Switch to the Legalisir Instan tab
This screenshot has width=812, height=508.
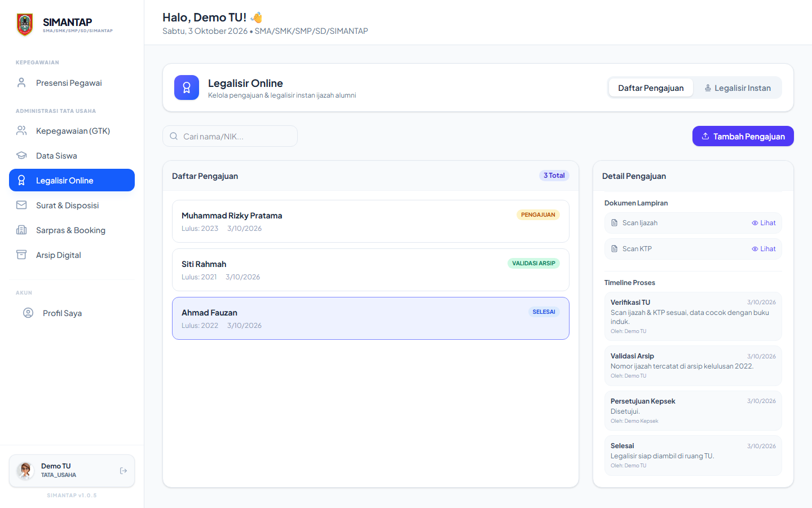[738, 88]
